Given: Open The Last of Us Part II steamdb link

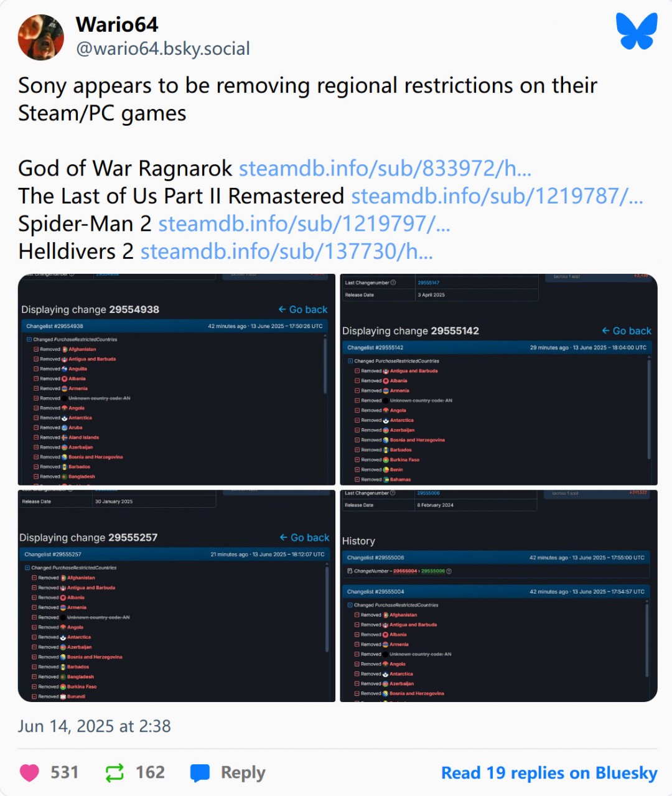Looking at the screenshot, I should pos(497,196).
